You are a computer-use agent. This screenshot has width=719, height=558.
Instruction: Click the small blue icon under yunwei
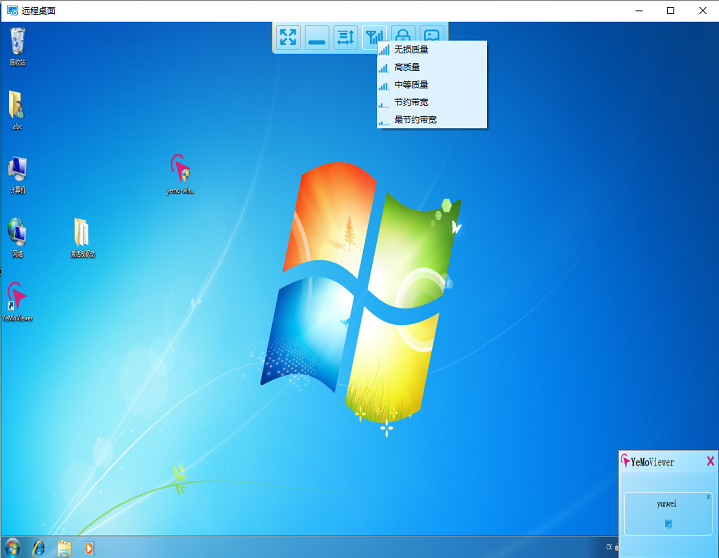668,524
